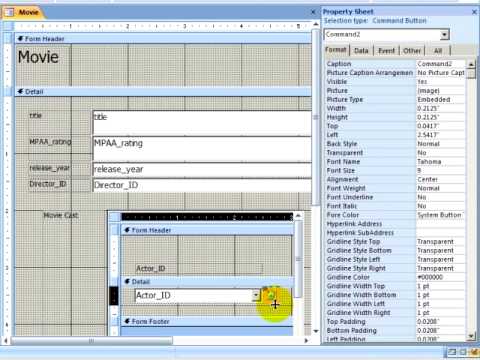
Task: Select the main Detail section bar
Action: coord(163,92)
